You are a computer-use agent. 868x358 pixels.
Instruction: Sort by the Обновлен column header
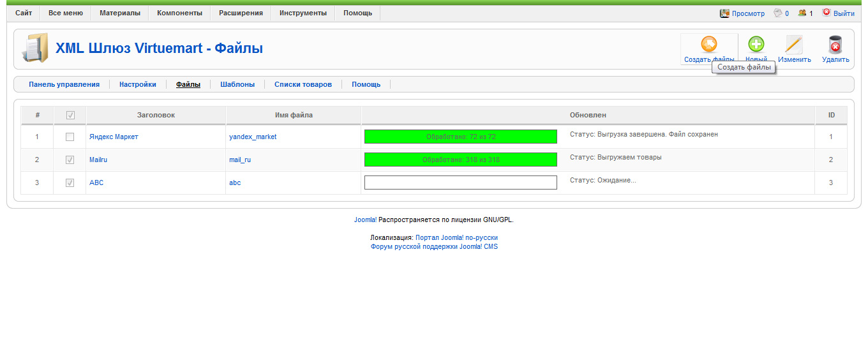[x=588, y=115]
